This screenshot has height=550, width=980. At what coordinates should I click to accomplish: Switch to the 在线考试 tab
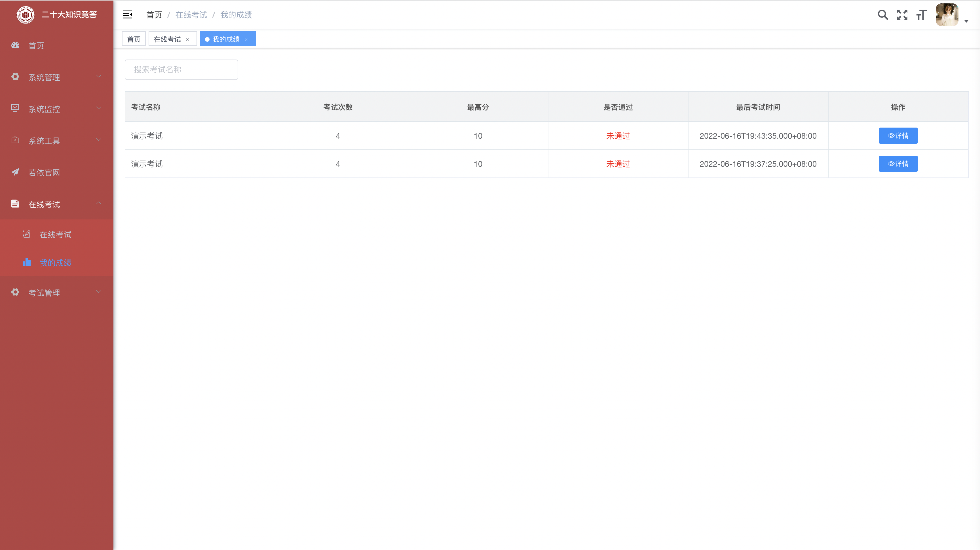(x=167, y=39)
